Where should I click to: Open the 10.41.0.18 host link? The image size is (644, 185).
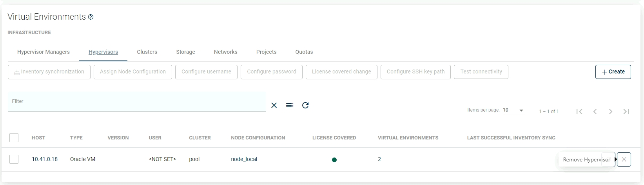click(x=45, y=159)
